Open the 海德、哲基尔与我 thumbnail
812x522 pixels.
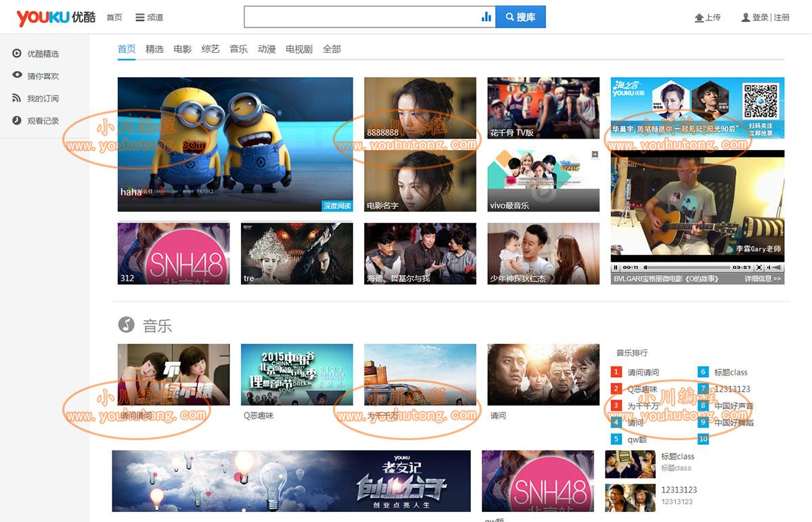click(420, 254)
